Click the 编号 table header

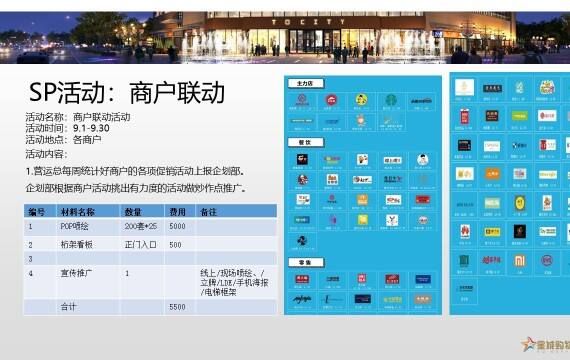point(40,212)
